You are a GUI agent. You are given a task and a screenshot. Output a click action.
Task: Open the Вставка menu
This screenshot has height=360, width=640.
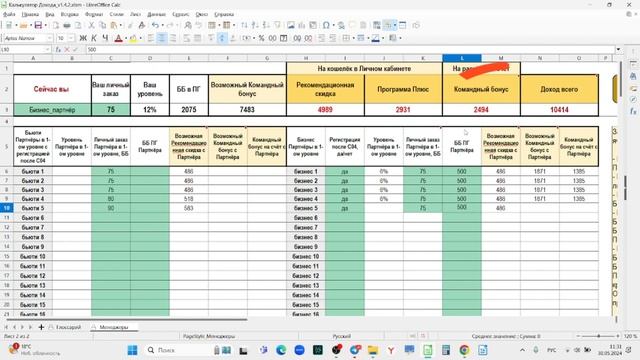(69, 14)
